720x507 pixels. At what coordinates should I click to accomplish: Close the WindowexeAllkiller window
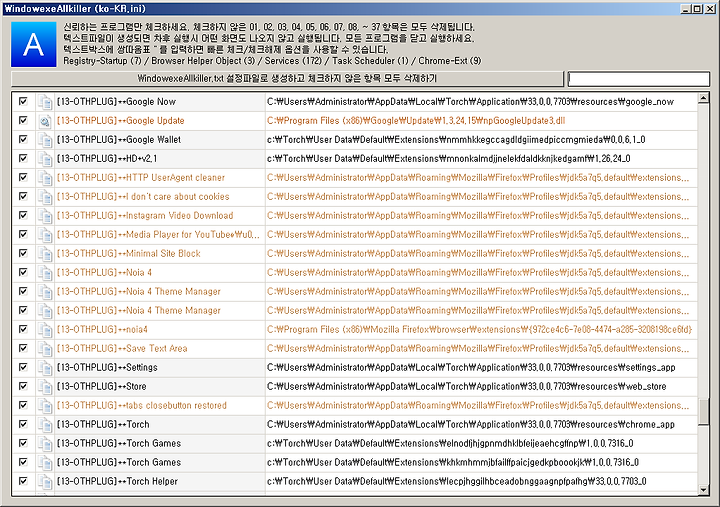click(x=709, y=9)
